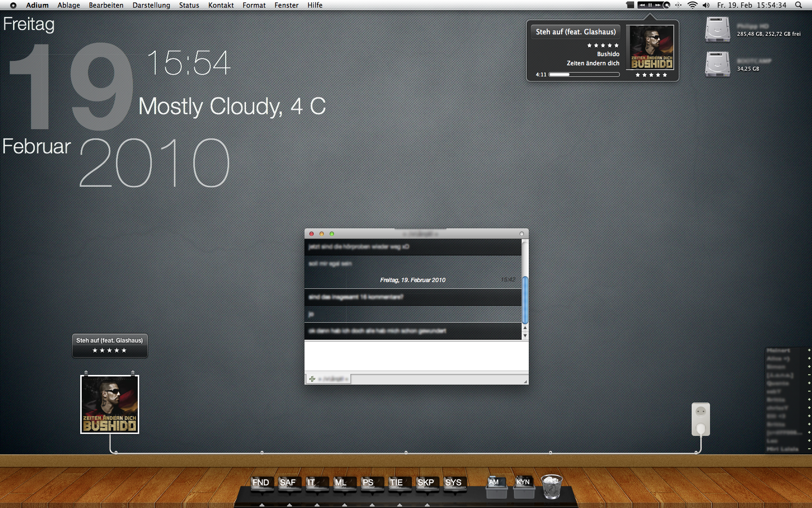Open the Bearbeiten menu
The width and height of the screenshot is (812, 508).
pyautogui.click(x=106, y=5)
